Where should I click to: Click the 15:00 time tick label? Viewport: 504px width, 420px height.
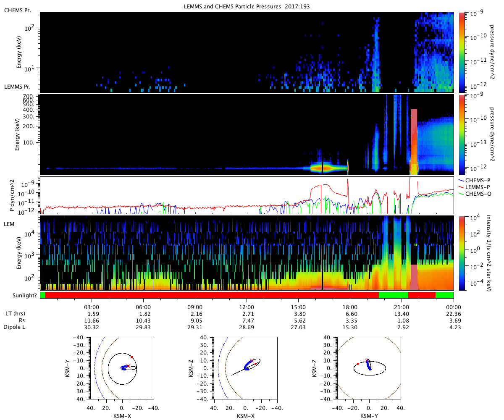click(x=298, y=307)
